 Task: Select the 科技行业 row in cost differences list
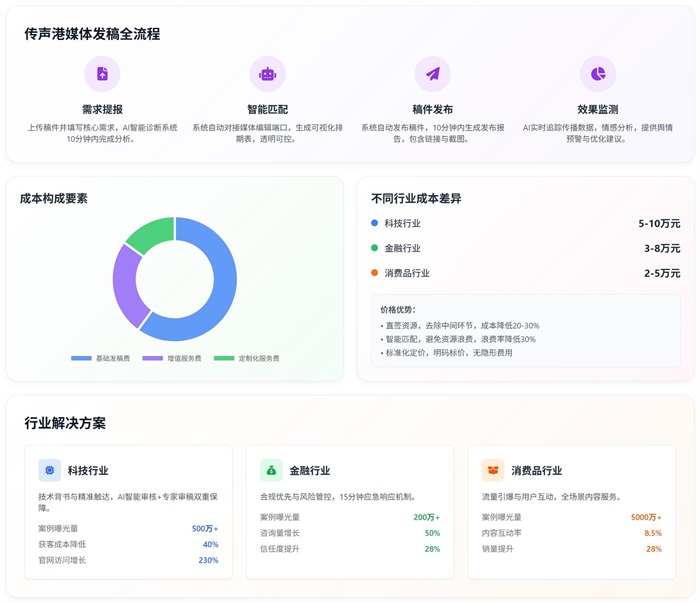tap(525, 223)
